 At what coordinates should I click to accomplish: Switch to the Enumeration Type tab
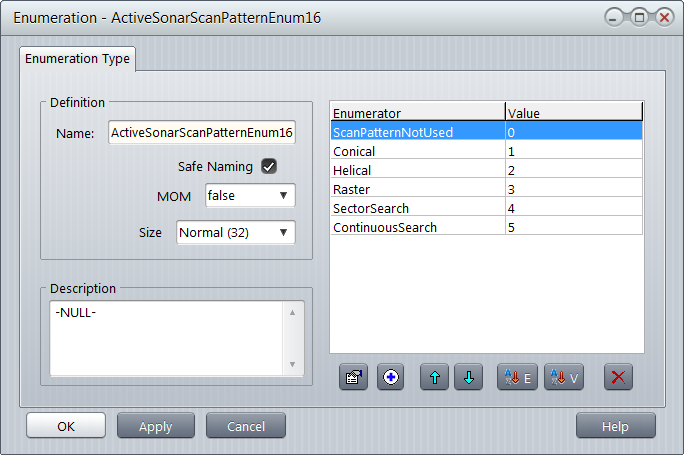click(79, 59)
